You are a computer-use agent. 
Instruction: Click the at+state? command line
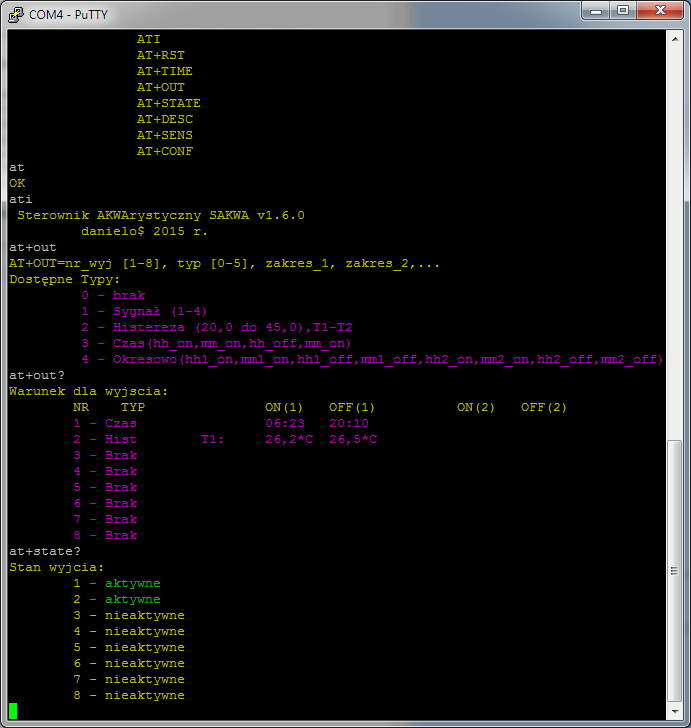click(x=45, y=551)
